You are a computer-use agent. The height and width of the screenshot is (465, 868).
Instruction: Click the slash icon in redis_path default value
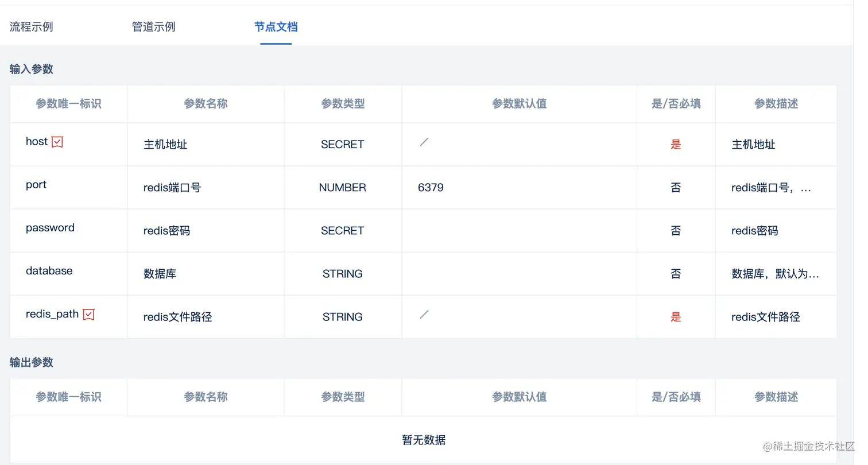point(424,315)
